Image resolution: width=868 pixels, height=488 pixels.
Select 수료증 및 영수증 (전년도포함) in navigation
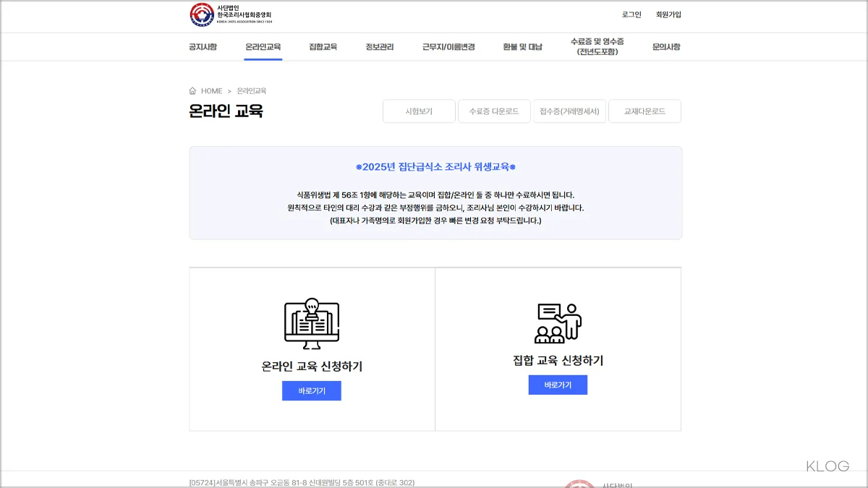point(595,46)
